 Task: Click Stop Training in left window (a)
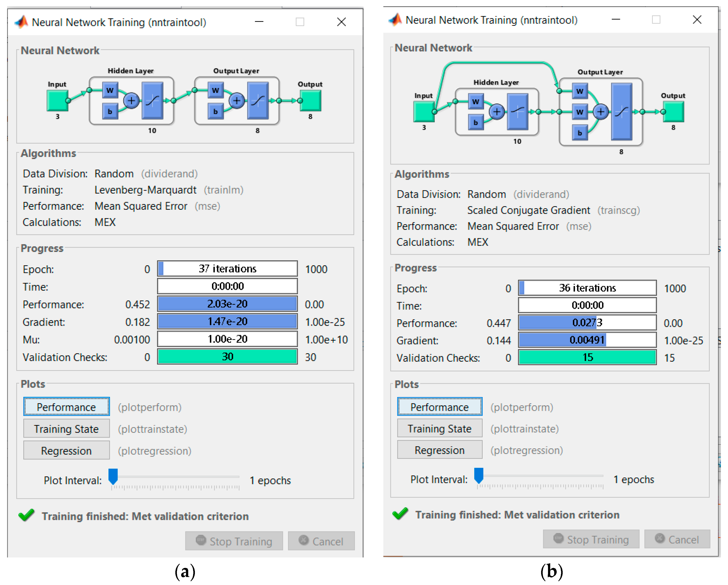(234, 541)
